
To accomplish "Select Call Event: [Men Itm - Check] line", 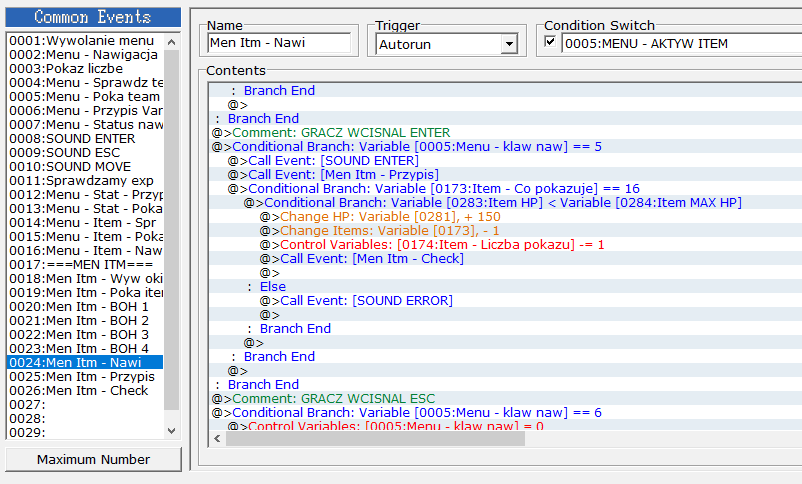I will pos(505,258).
